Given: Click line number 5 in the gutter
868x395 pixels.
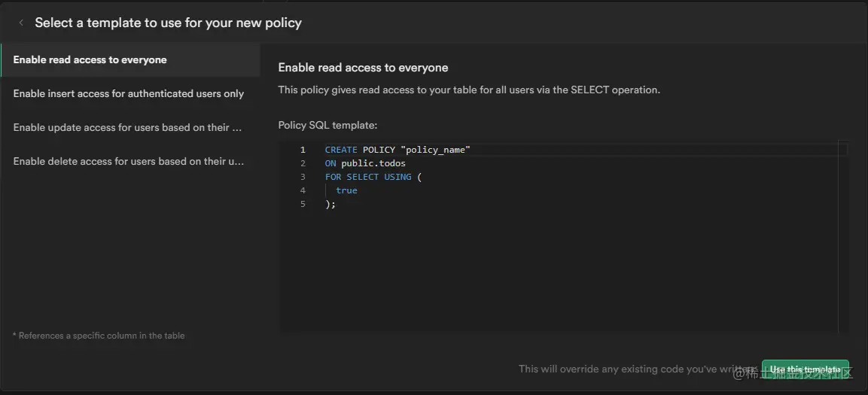Looking at the screenshot, I should [303, 204].
